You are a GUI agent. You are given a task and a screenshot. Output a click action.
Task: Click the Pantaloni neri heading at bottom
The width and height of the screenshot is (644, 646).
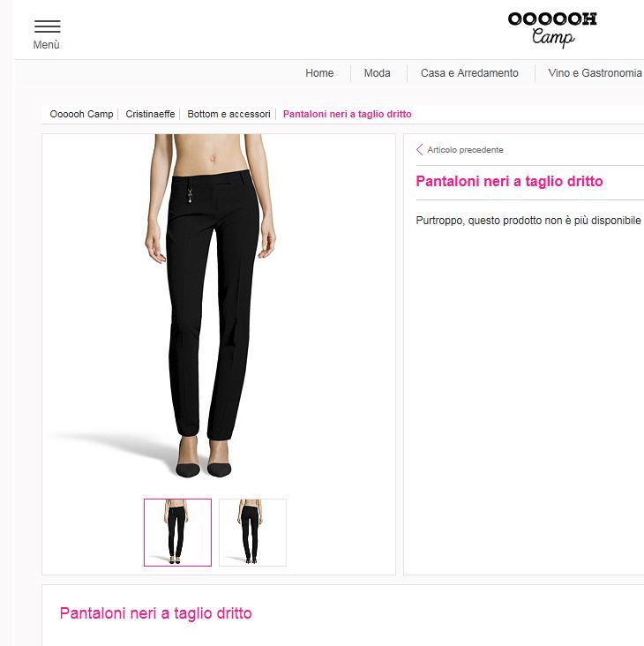coord(155,613)
